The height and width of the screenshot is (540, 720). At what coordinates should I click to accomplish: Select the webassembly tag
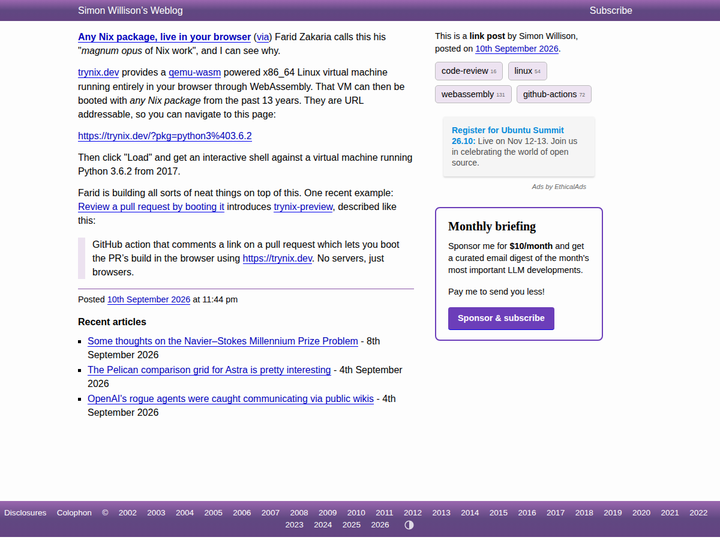(x=472, y=94)
